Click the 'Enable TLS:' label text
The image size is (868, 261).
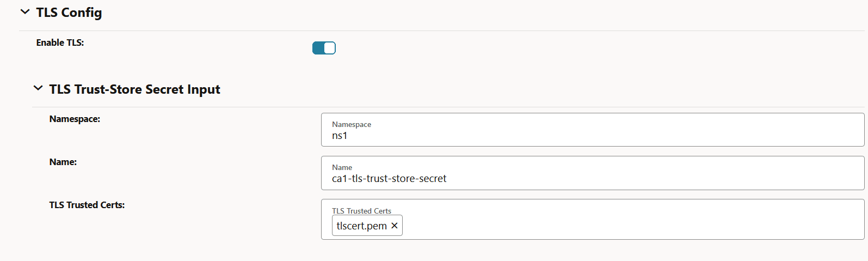tap(60, 43)
